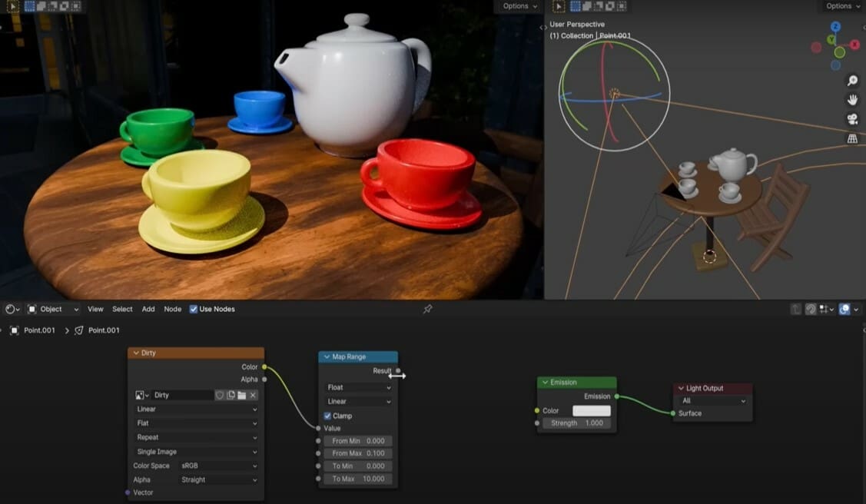The image size is (866, 504).
Task: Choose 'intersect selection' mode in left viewport
Action: coord(75,6)
